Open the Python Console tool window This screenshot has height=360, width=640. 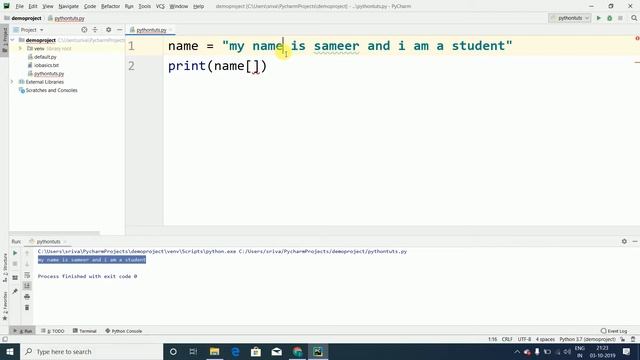tap(124, 331)
